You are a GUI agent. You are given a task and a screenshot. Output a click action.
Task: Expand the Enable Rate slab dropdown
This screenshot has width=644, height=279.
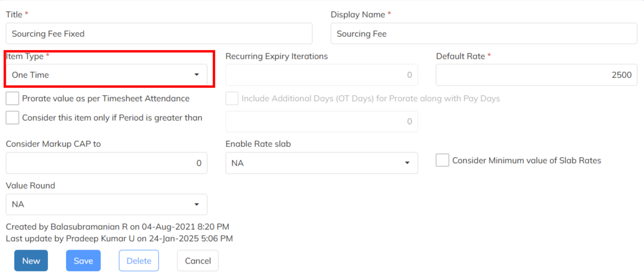321,163
